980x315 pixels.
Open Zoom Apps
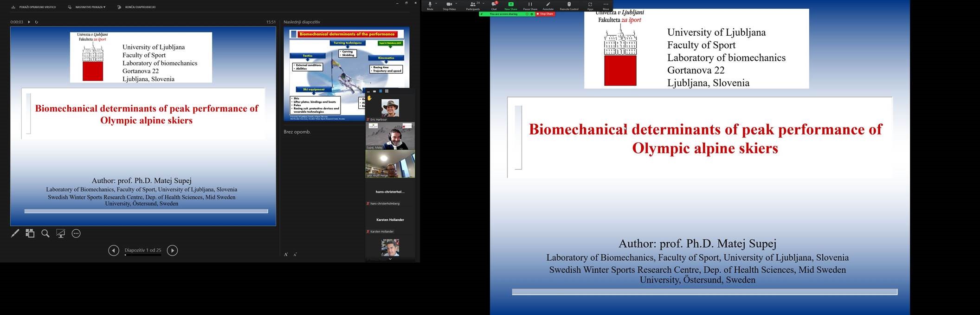click(x=590, y=6)
